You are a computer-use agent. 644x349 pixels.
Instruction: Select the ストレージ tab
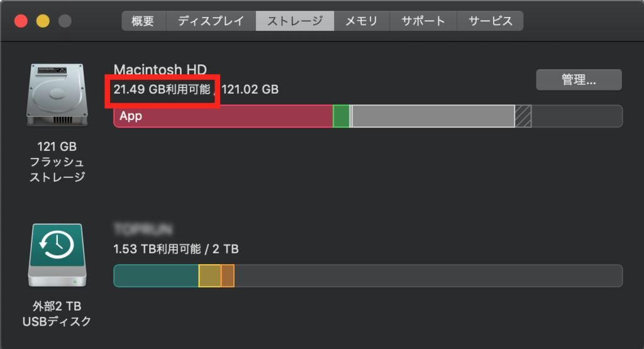click(295, 21)
